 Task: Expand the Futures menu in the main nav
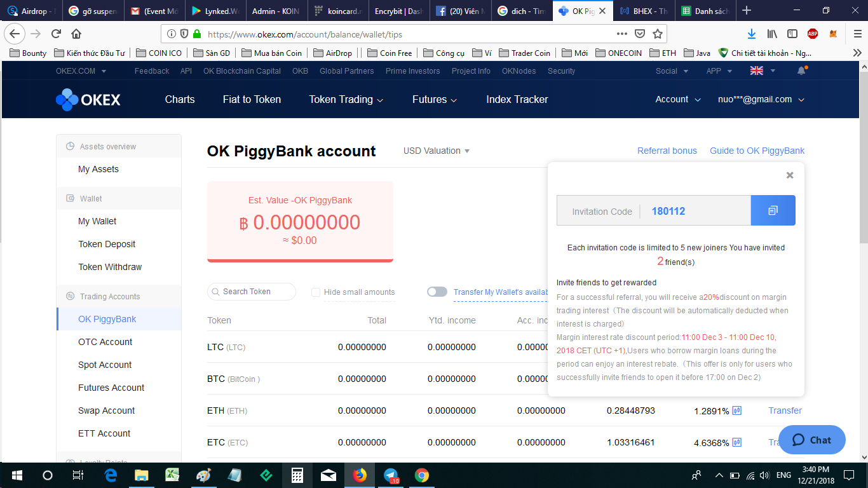435,100
